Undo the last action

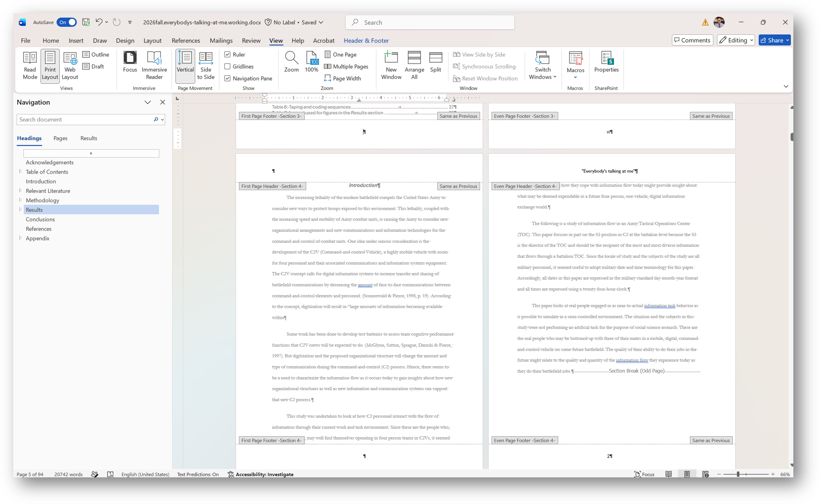pos(99,22)
